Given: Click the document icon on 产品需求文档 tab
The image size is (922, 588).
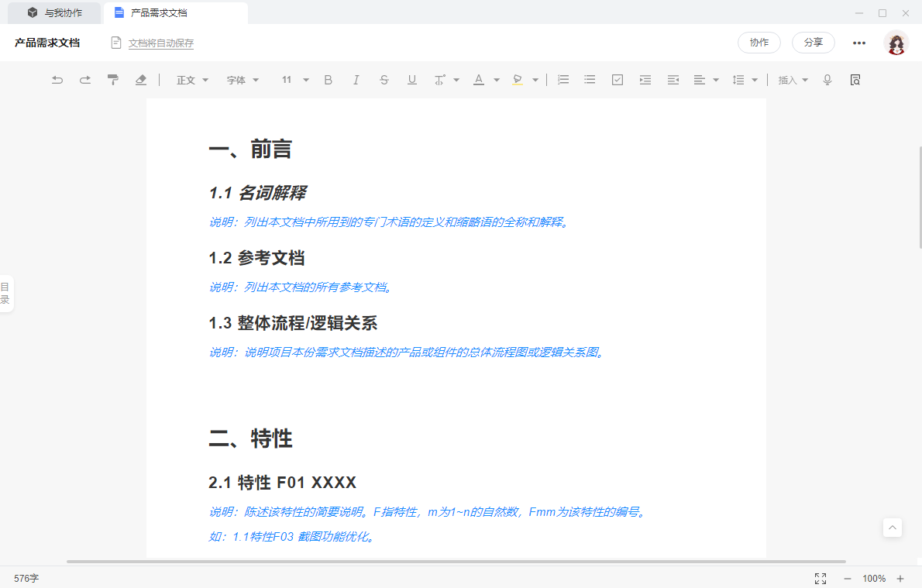Looking at the screenshot, I should [119, 12].
